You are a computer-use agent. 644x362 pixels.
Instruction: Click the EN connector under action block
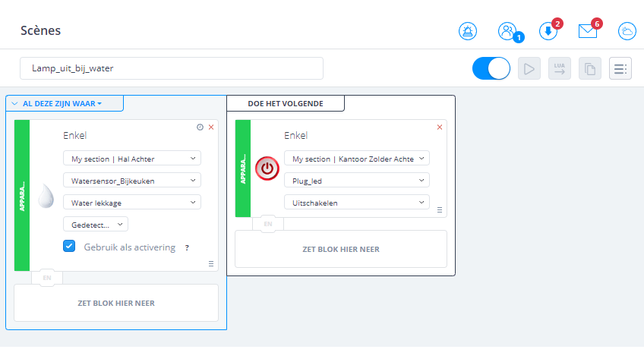268,224
